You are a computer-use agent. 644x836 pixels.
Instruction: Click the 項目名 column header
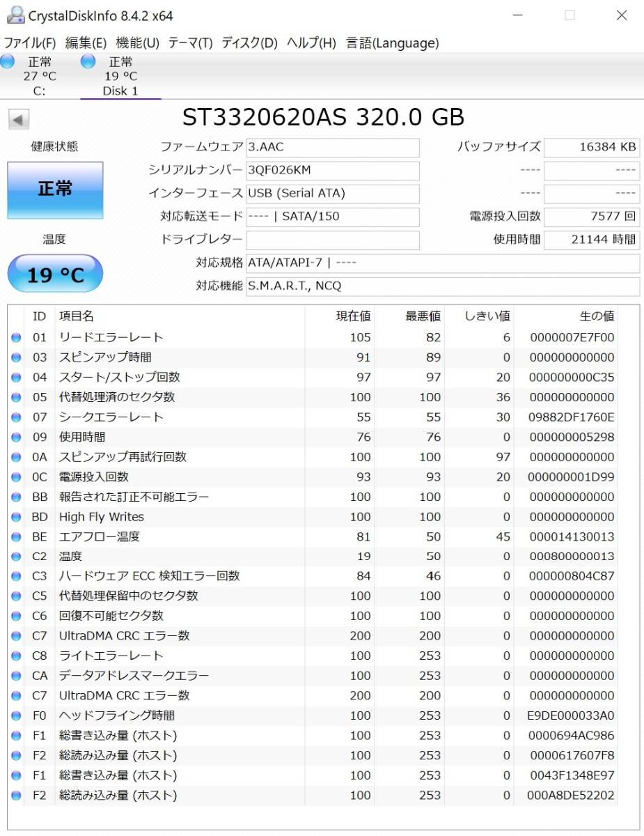[x=77, y=316]
